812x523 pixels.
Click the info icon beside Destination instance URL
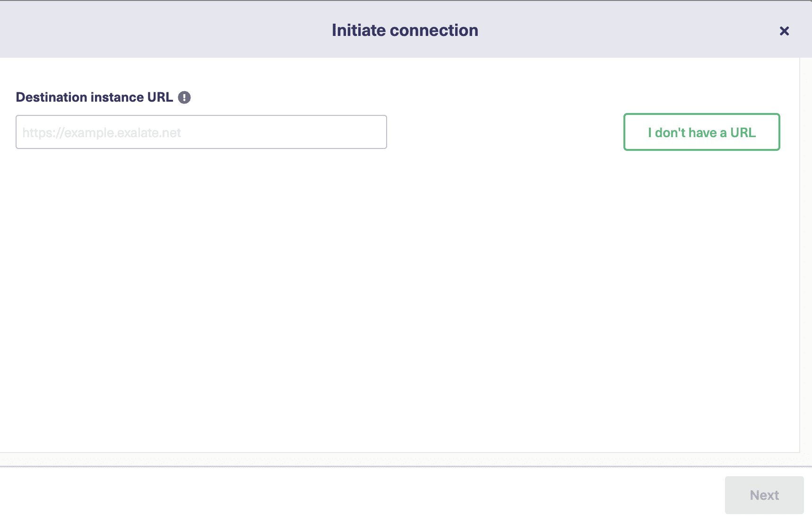tap(184, 97)
